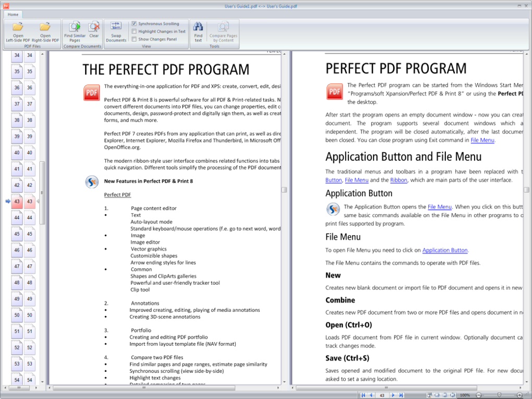
Task: Select left page thumbnail 53
Action: 17,364
